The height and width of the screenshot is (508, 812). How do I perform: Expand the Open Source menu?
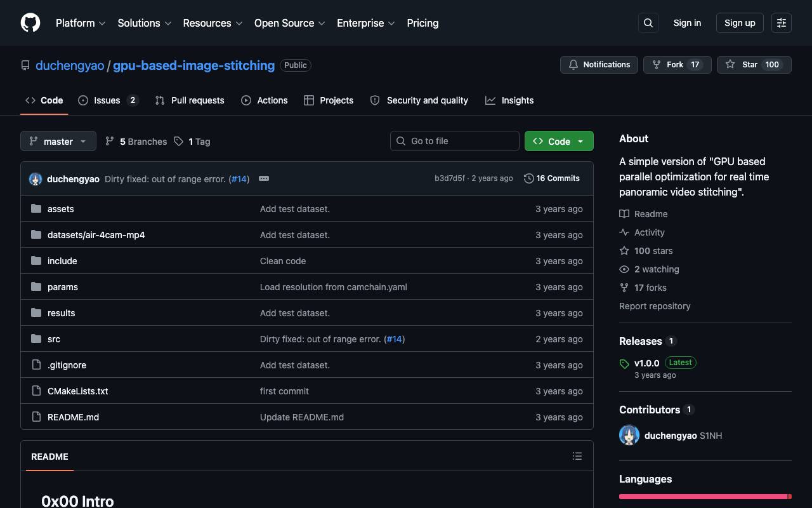(290, 23)
